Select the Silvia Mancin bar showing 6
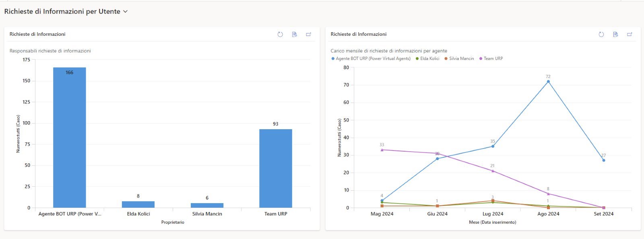The image size is (644, 239). (207, 205)
